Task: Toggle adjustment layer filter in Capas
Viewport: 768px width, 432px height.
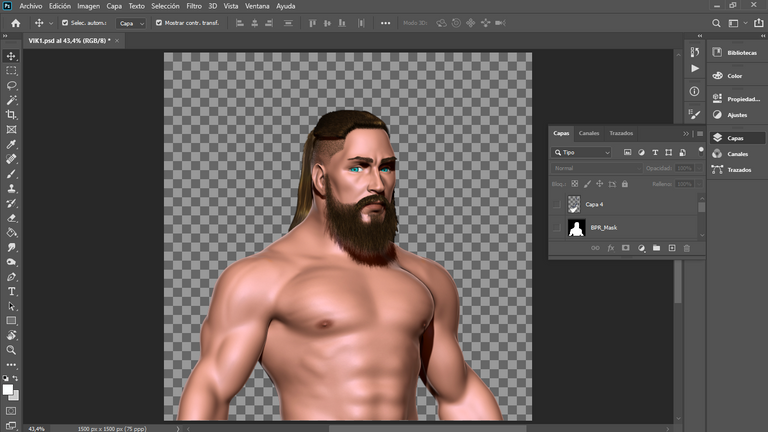Action: coord(641,153)
